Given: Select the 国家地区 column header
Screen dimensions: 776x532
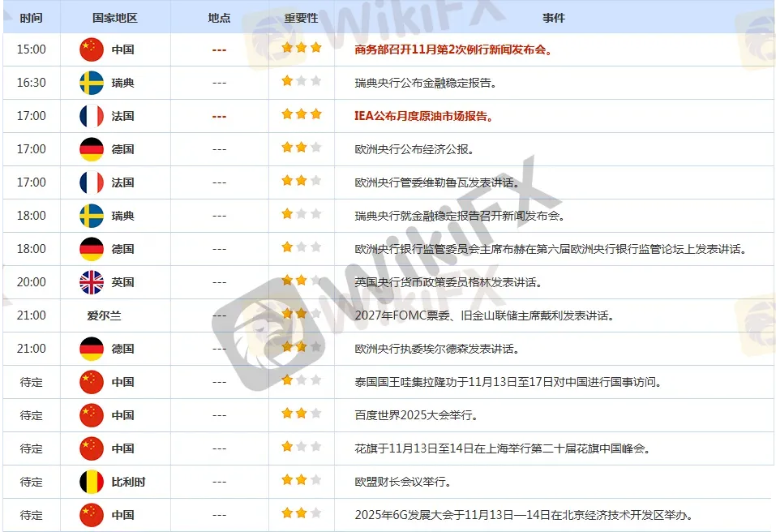Looking at the screenshot, I should [x=114, y=17].
